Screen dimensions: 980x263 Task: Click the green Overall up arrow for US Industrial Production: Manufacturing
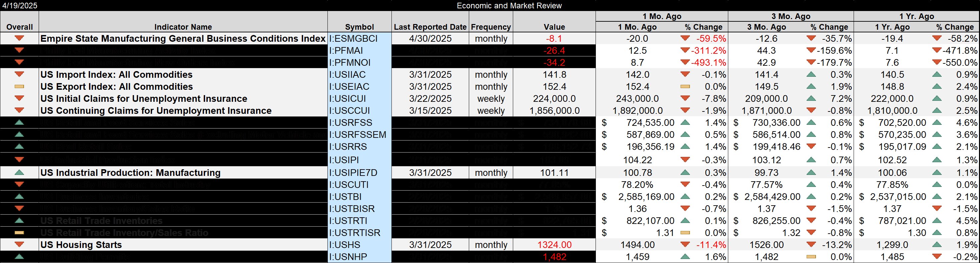click(19, 173)
